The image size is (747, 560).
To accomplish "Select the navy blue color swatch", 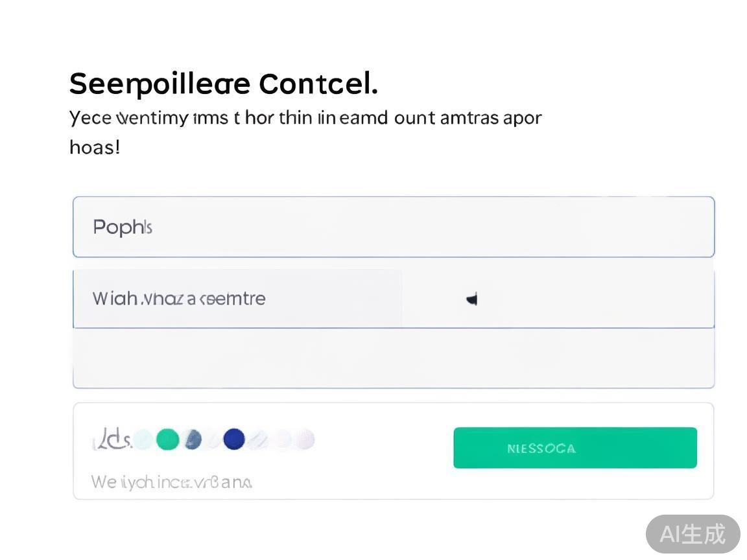I will pyautogui.click(x=234, y=439).
